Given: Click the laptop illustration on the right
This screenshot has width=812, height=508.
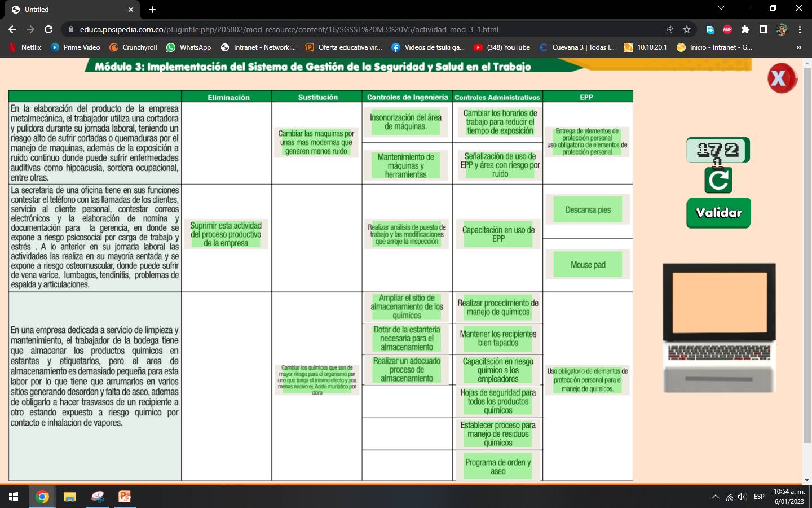Looking at the screenshot, I should (719, 328).
